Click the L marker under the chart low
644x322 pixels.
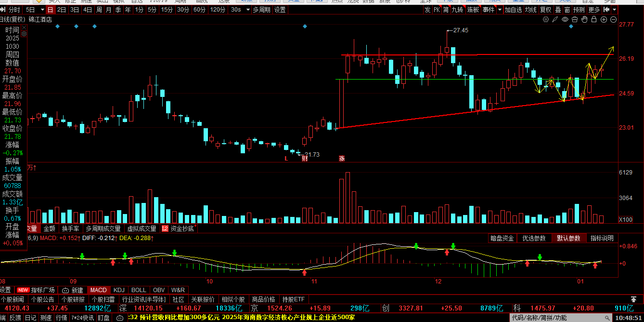[286, 158]
